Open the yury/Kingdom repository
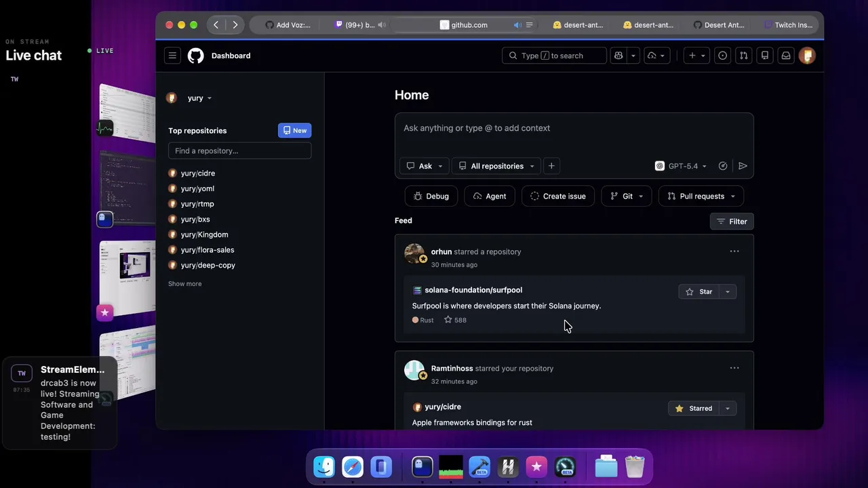This screenshot has height=488, width=868. click(x=204, y=235)
